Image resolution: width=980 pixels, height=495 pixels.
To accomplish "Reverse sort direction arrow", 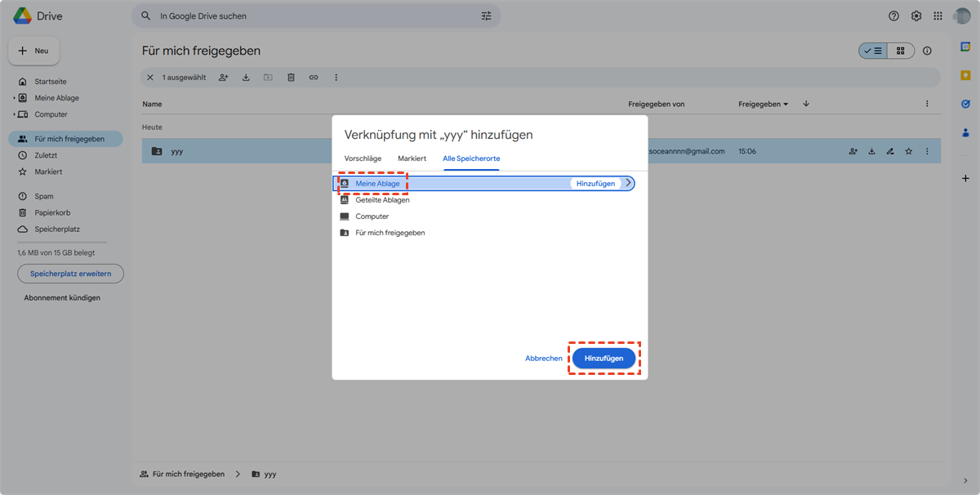I will click(806, 104).
